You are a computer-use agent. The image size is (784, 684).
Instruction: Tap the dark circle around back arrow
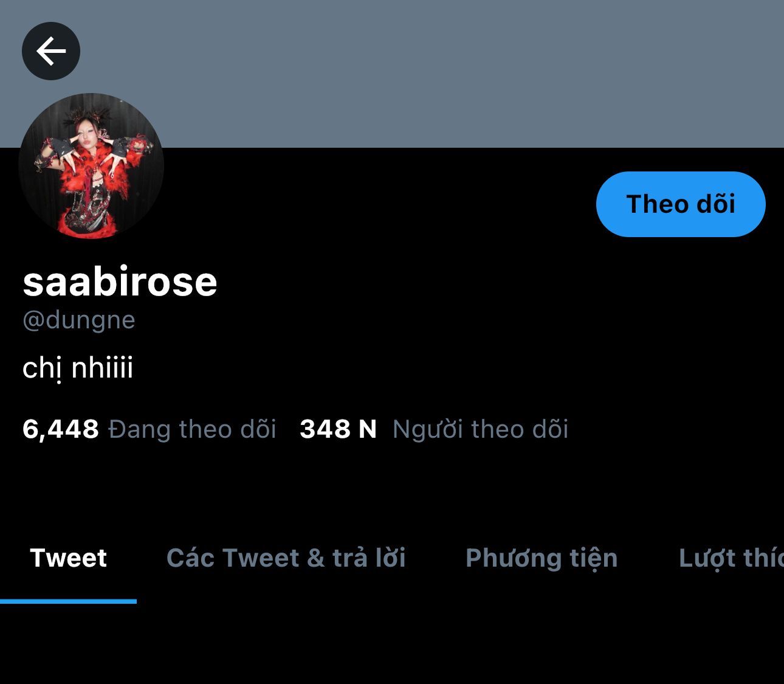point(51,51)
